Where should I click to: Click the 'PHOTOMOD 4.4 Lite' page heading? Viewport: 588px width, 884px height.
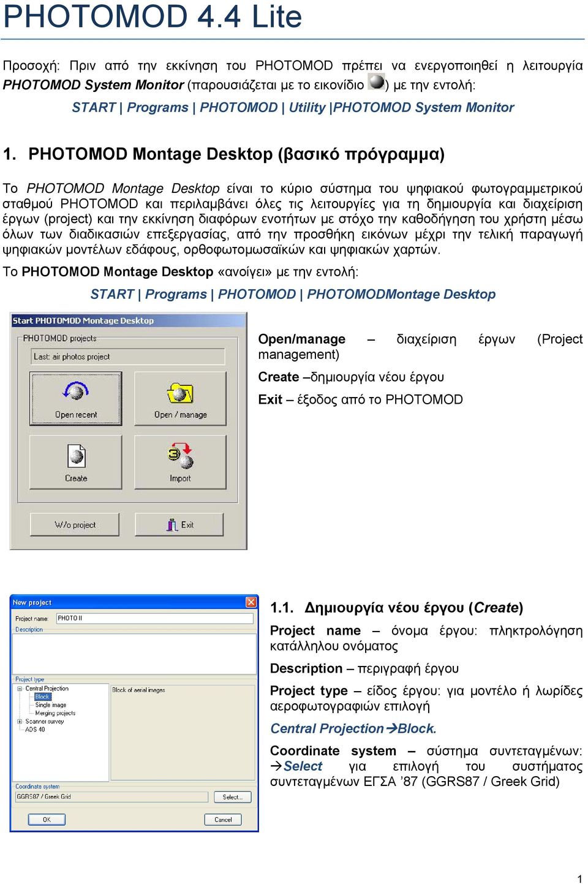click(153, 16)
